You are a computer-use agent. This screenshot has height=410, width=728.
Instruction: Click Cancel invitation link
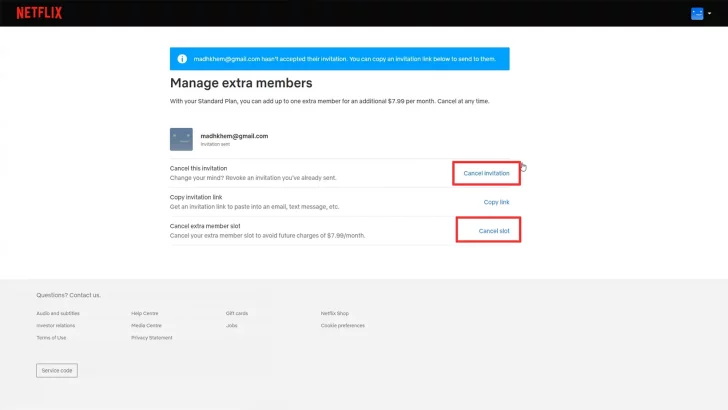click(486, 173)
